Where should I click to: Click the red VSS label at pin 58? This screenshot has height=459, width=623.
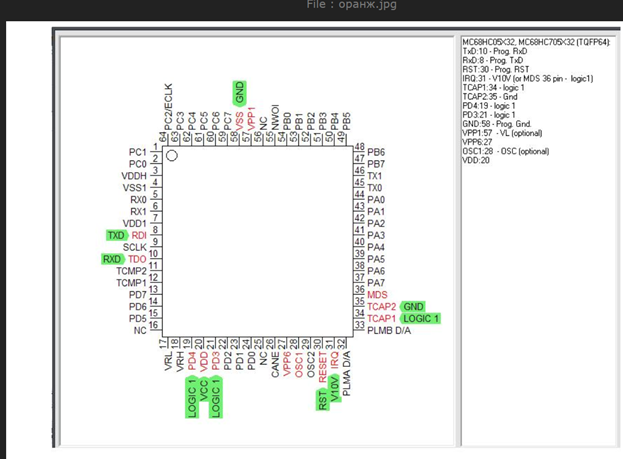click(x=239, y=121)
